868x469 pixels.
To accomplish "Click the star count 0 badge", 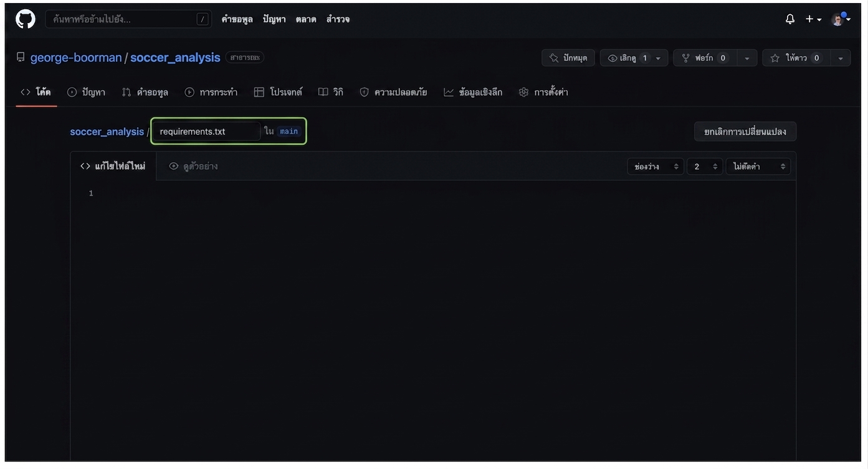I will [x=816, y=58].
